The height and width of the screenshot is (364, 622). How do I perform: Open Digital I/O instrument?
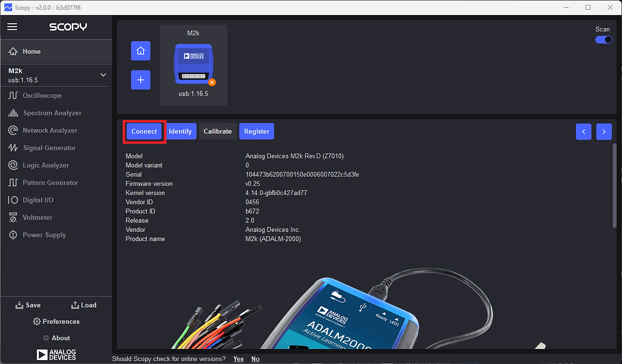56,200
